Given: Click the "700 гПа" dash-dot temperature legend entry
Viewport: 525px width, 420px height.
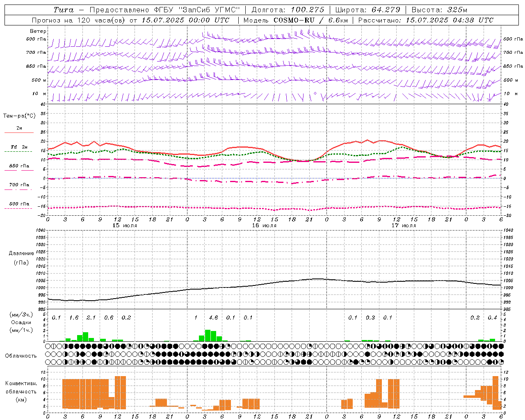Looking at the screenshot, I should (x=18, y=186).
